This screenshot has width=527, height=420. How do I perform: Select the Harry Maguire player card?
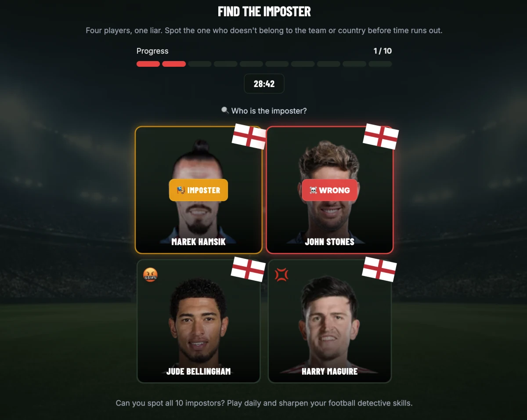(x=330, y=321)
